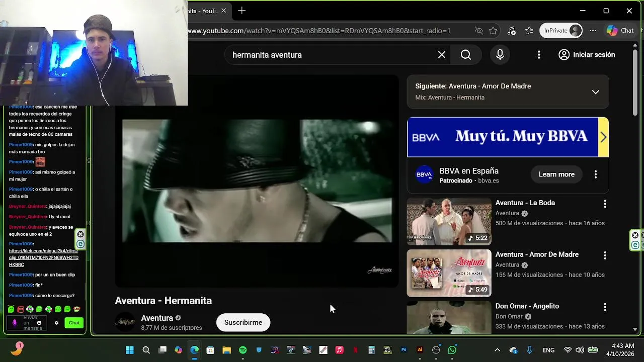Advance the BBVA banner with yellow arrow

coord(603,137)
